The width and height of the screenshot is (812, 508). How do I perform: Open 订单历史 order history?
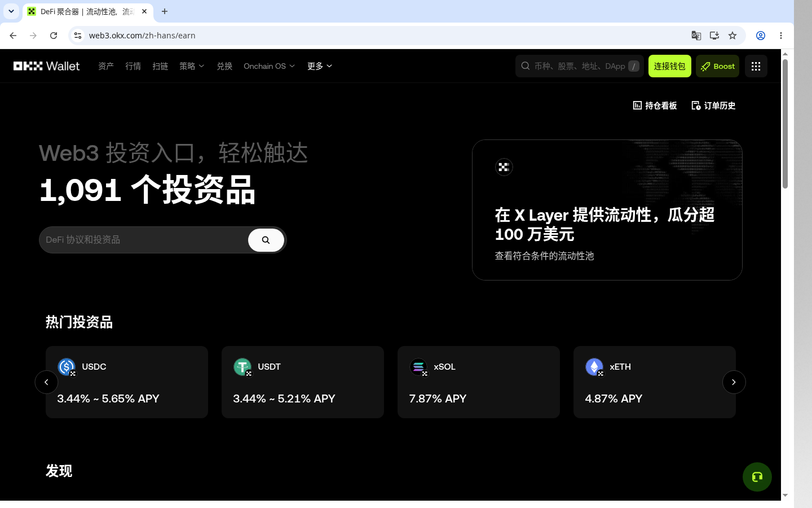[x=713, y=106]
